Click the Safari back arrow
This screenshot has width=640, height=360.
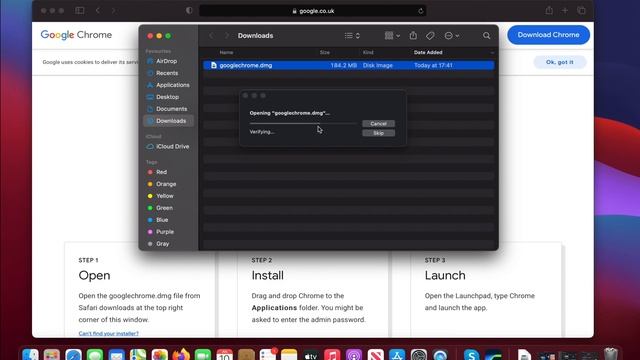[x=98, y=11]
